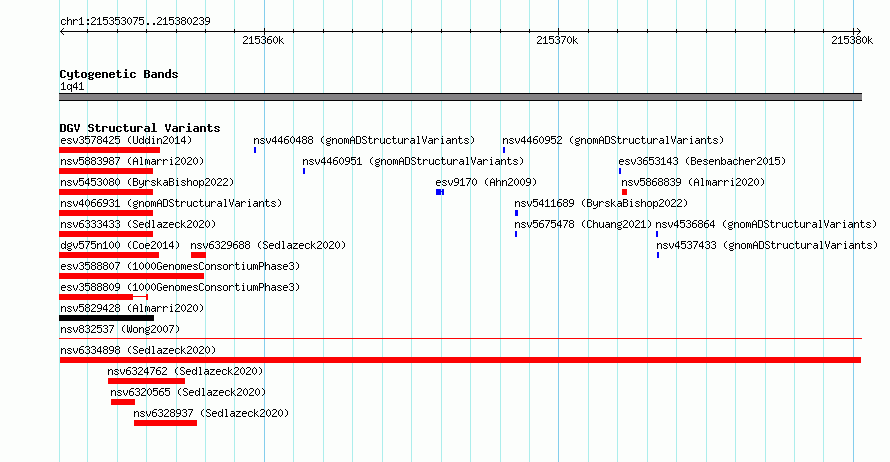Screen dimensions: 890x462
Task: Click nsv6329688 (Sedlazeck2020) label
Action: pos(268,245)
